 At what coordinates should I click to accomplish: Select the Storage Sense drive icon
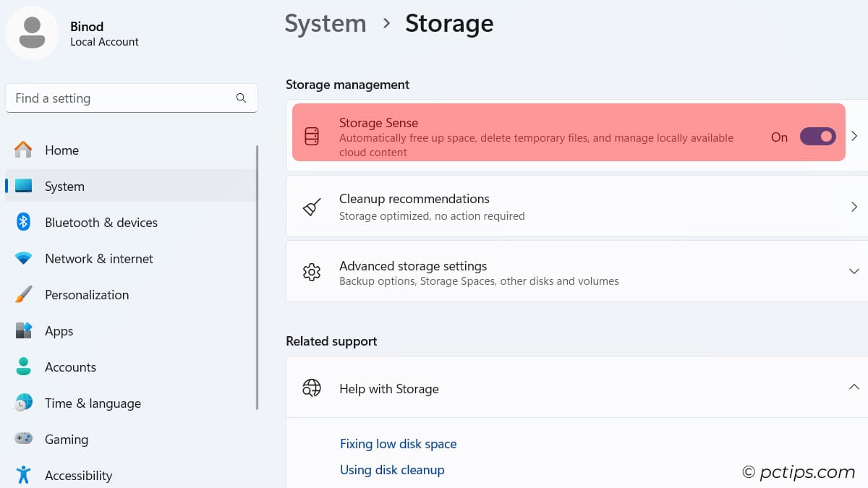pyautogui.click(x=312, y=135)
